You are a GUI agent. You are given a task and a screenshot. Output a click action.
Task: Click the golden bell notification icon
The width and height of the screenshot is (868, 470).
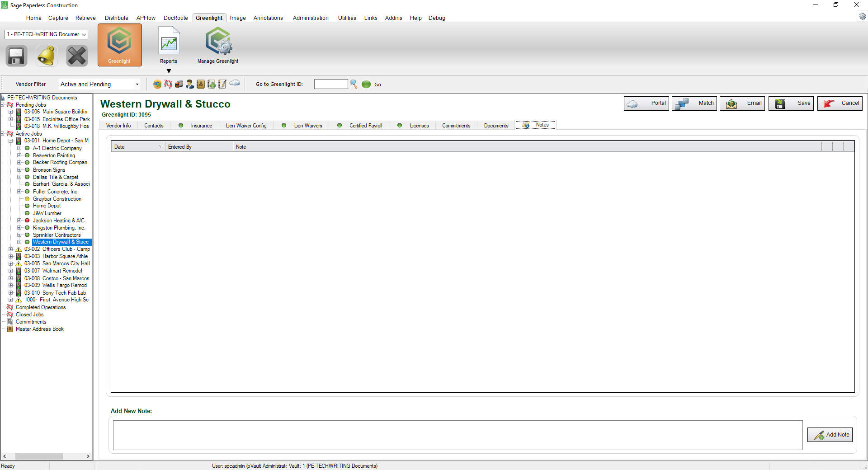[47, 56]
